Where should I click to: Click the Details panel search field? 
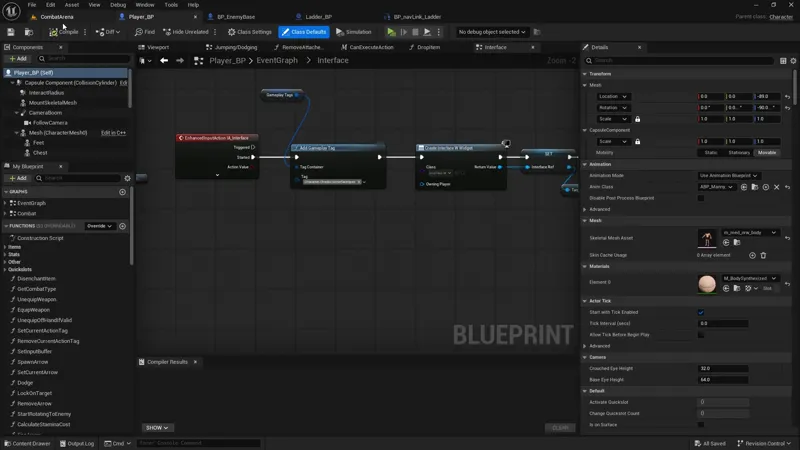click(x=679, y=60)
